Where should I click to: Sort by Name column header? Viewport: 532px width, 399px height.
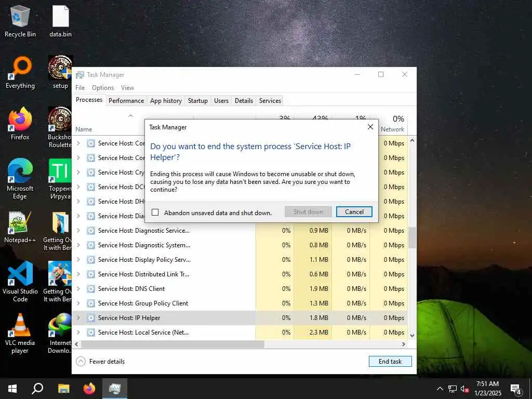click(84, 129)
